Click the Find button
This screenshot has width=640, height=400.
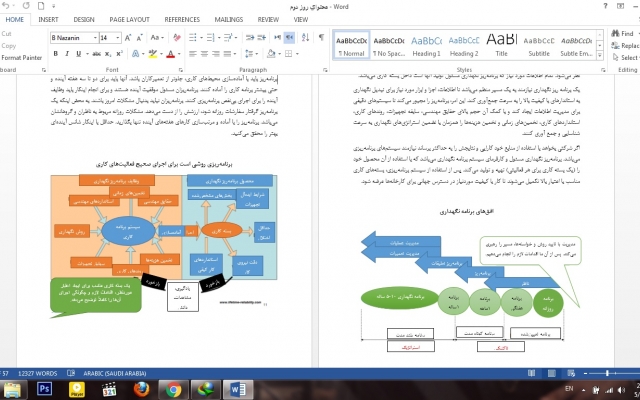coord(622,33)
